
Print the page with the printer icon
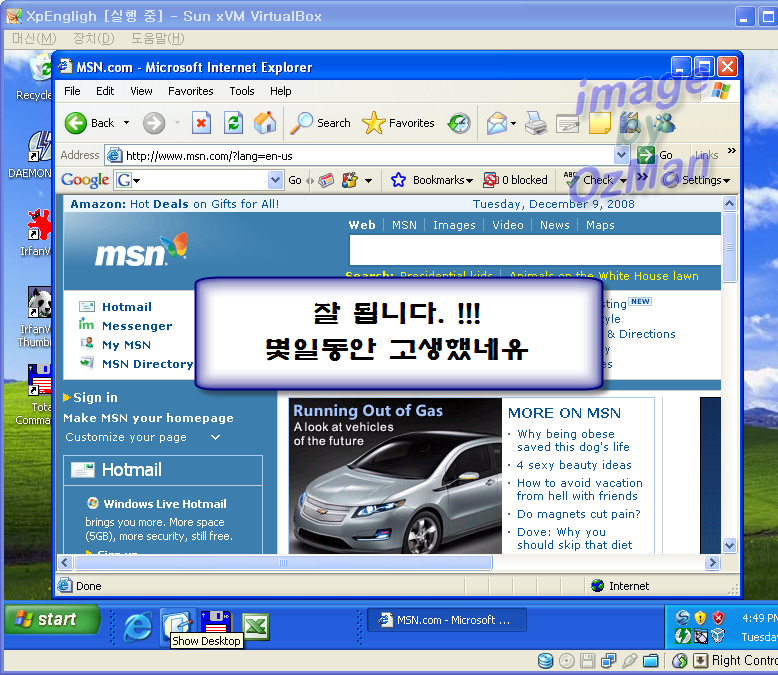point(536,123)
